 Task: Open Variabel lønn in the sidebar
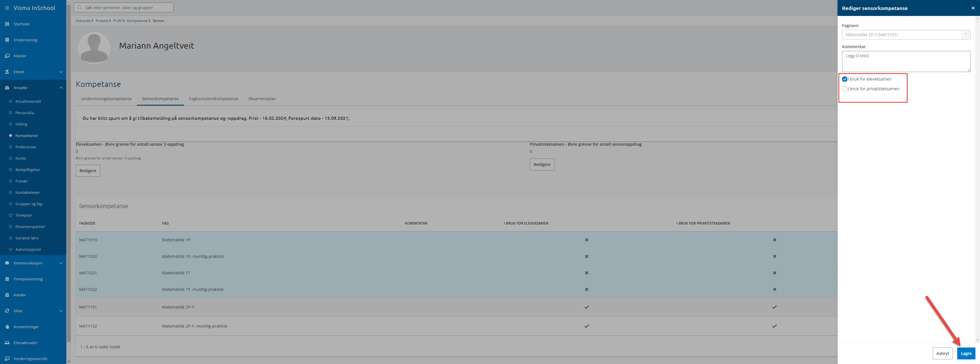point(26,238)
